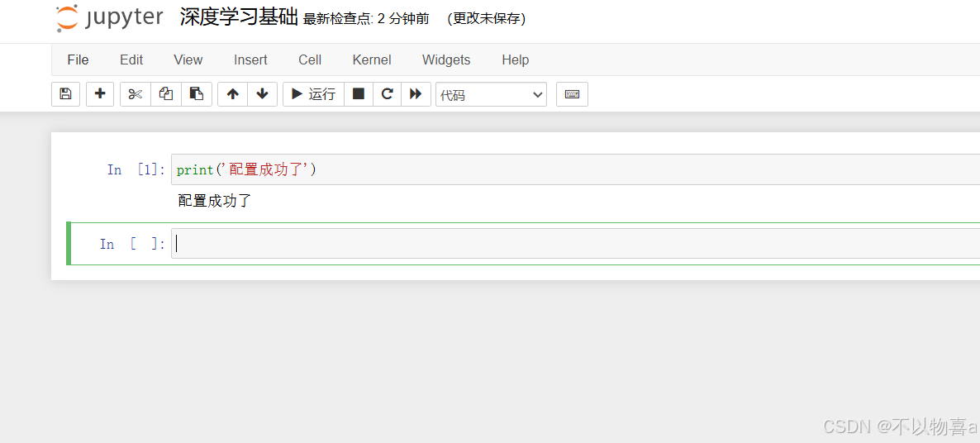The height and width of the screenshot is (443, 980).
Task: Insert cell below with plus icon
Action: pos(100,94)
